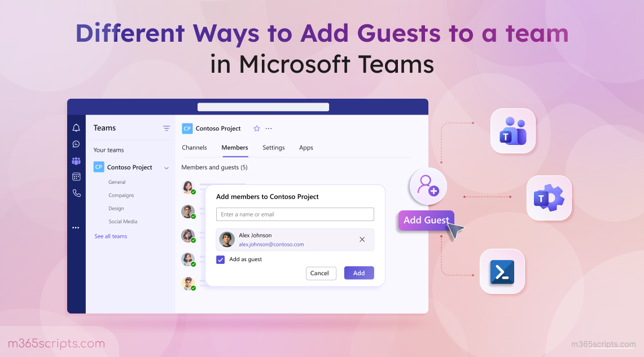Open the sidebar more apps ellipsis

point(76,228)
